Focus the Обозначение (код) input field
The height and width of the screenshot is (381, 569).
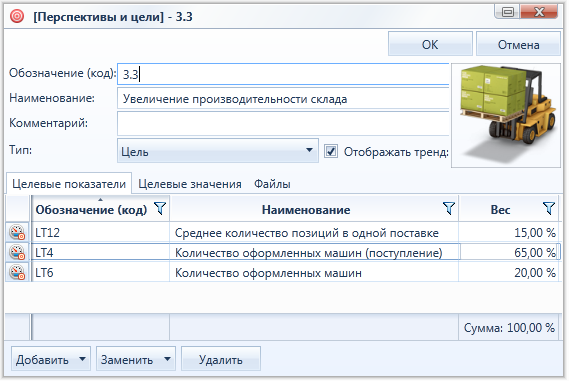(x=283, y=74)
